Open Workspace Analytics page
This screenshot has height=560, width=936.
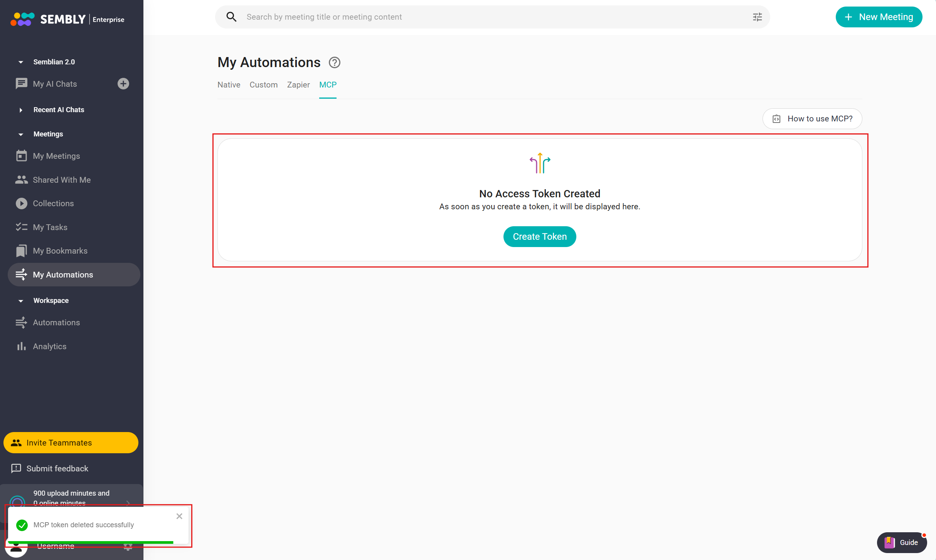pyautogui.click(x=49, y=346)
